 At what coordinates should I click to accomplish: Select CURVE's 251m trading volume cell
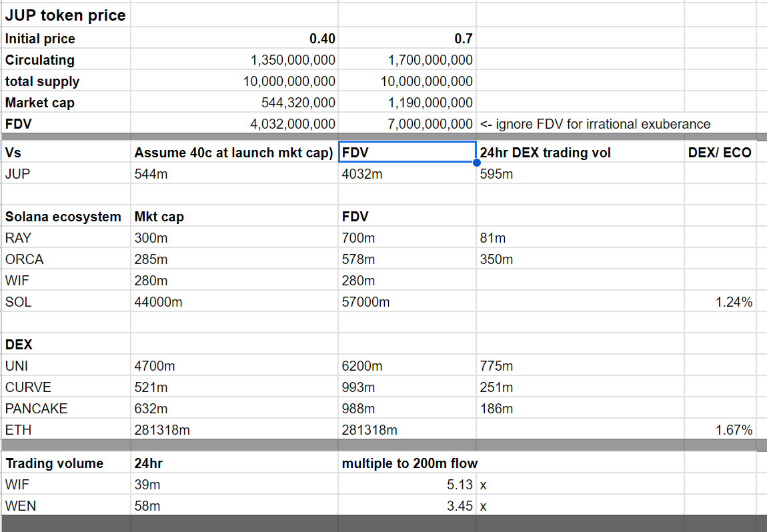tap(580, 387)
